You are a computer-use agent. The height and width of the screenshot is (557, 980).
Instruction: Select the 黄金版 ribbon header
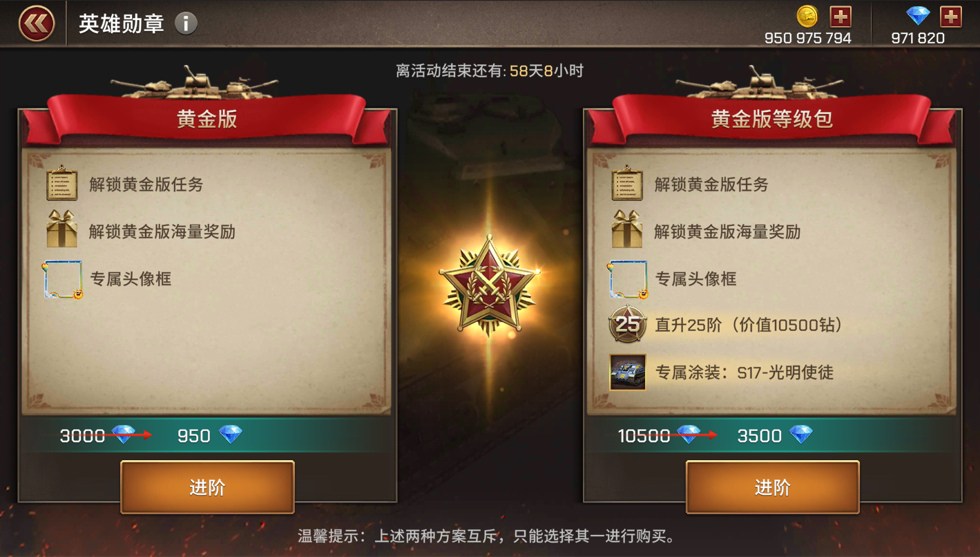click(x=207, y=119)
